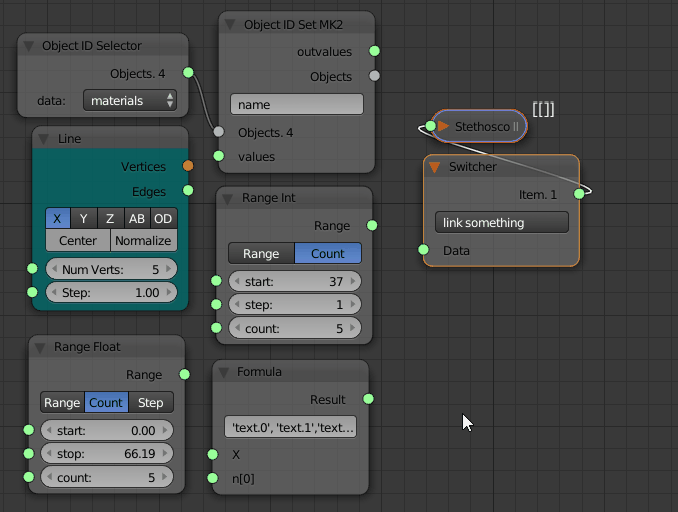Screen dimensions: 678x512
Task: Click the Range Int step input socket
Action: [217, 304]
